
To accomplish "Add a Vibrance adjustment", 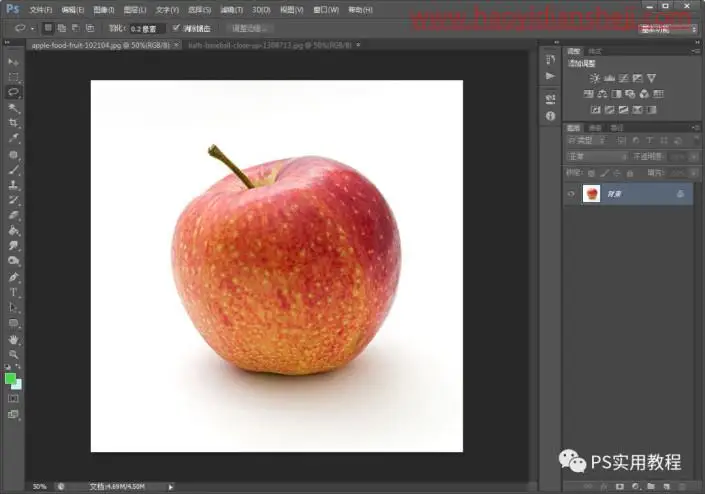I will coord(651,78).
